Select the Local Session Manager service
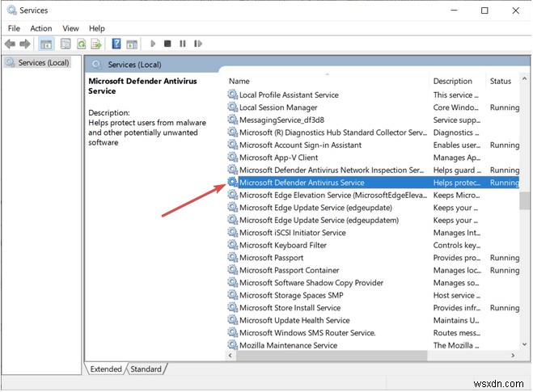Image resolution: width=533 pixels, height=392 pixels. pyautogui.click(x=373, y=107)
